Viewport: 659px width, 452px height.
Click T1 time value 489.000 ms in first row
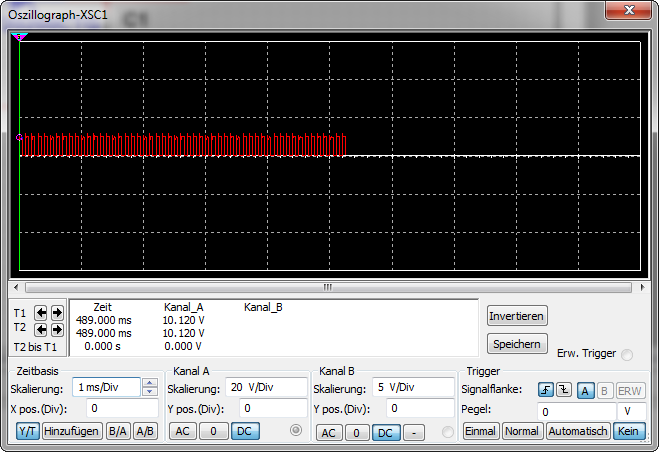(x=103, y=320)
